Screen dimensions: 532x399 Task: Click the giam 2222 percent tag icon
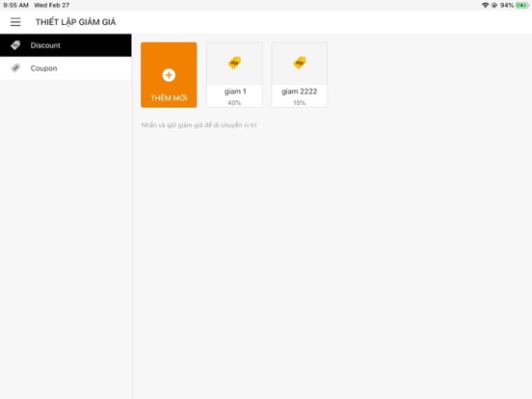pyautogui.click(x=300, y=63)
